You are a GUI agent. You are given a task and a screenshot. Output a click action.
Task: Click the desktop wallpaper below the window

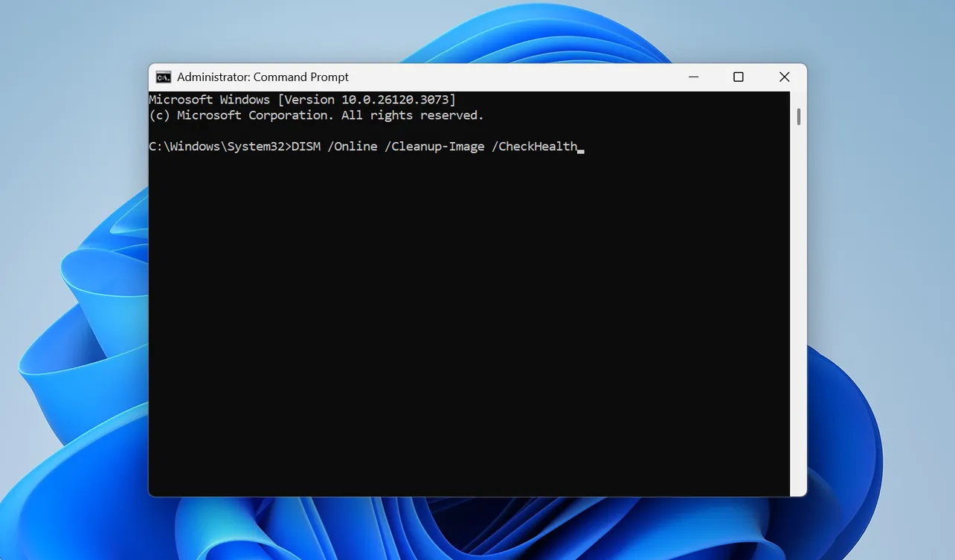click(x=476, y=528)
